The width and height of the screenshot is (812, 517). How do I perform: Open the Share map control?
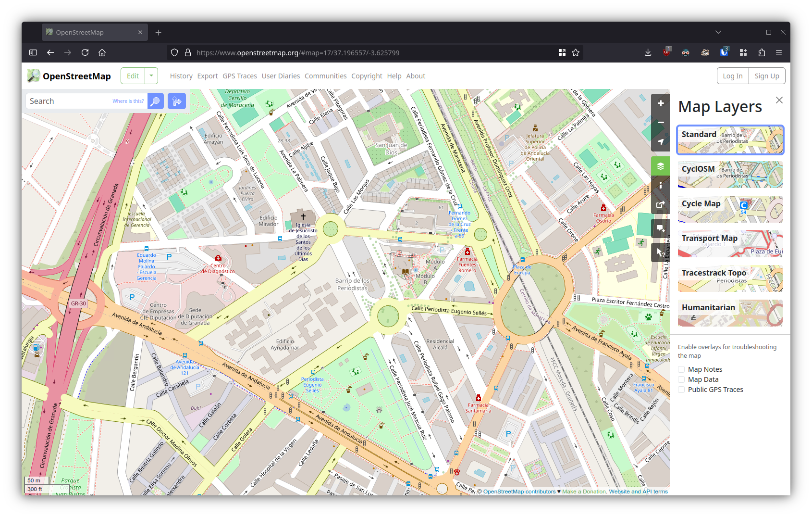point(661,204)
